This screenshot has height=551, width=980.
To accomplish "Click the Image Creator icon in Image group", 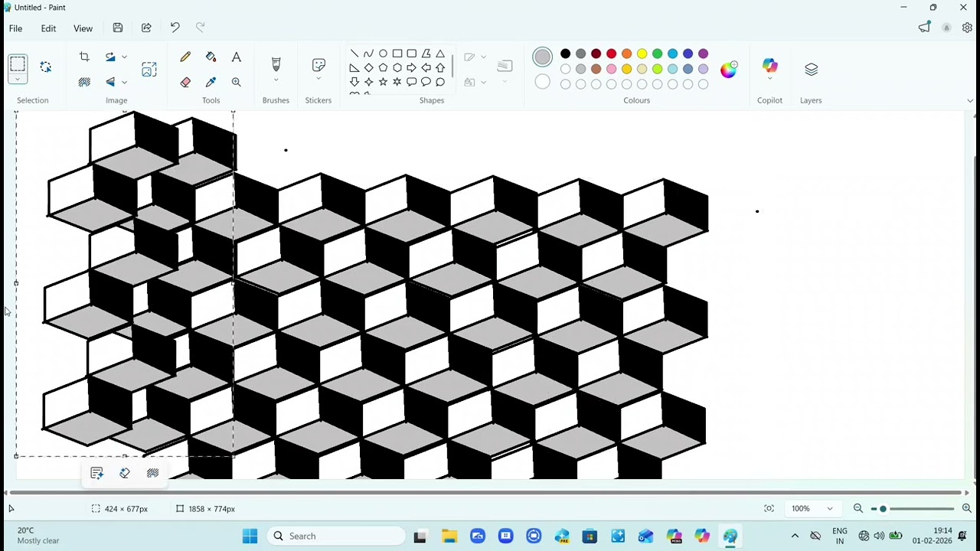I will point(149,70).
